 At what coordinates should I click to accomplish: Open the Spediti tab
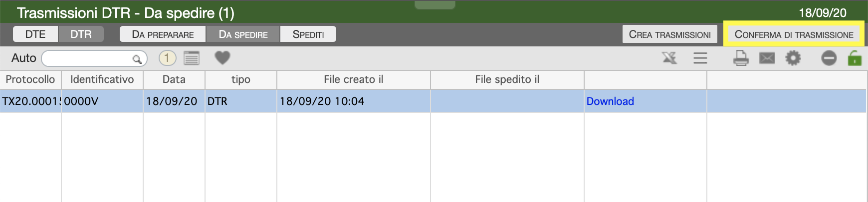[308, 34]
